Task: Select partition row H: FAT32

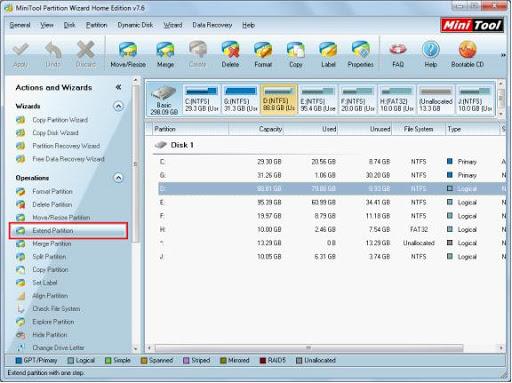Action: [332, 229]
